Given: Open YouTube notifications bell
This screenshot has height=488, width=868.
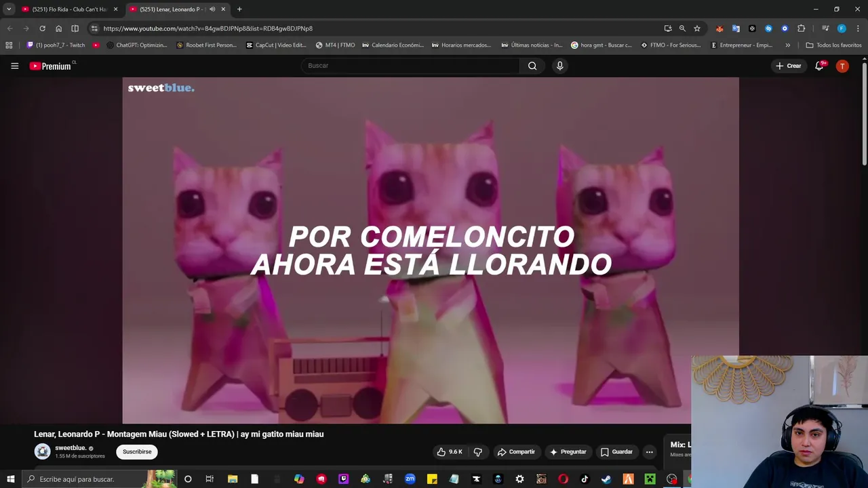Looking at the screenshot, I should click(x=820, y=66).
